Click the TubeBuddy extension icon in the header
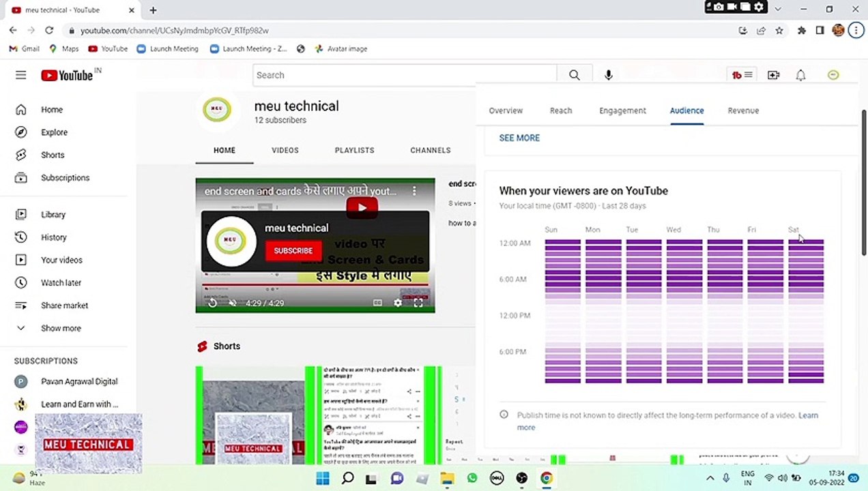 tap(742, 75)
